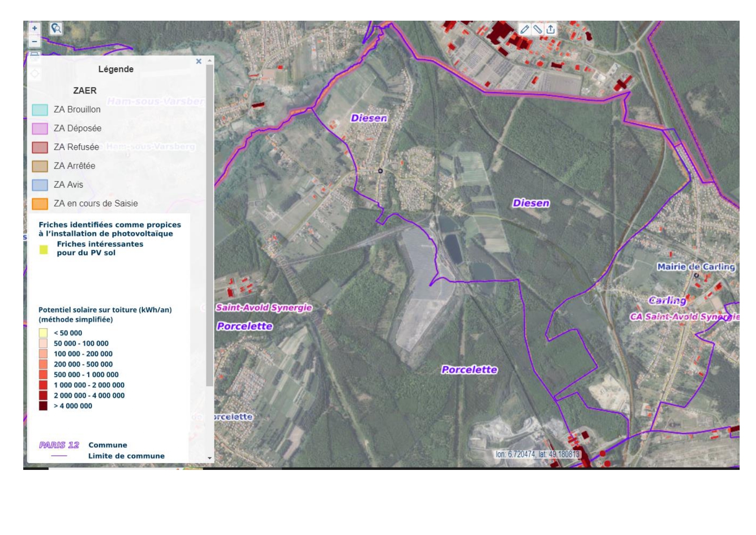Click the '1 000 000 - 2 000 000' label
The width and height of the screenshot is (756, 535).
[89, 385]
